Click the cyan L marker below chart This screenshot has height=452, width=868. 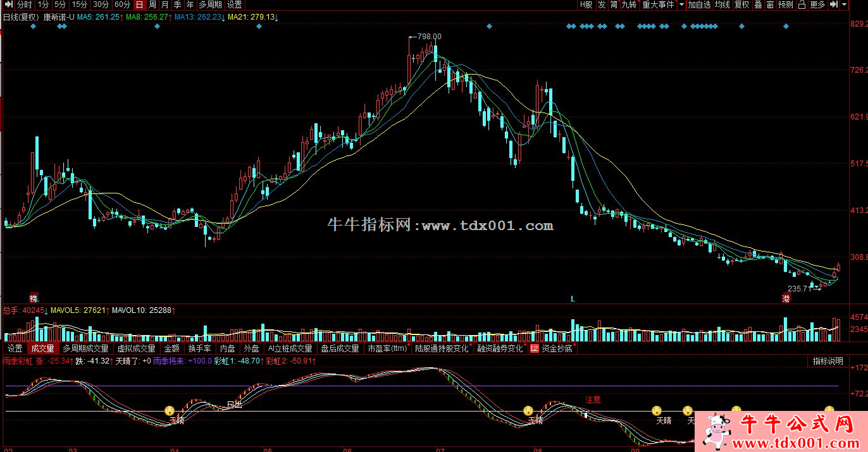pyautogui.click(x=573, y=298)
